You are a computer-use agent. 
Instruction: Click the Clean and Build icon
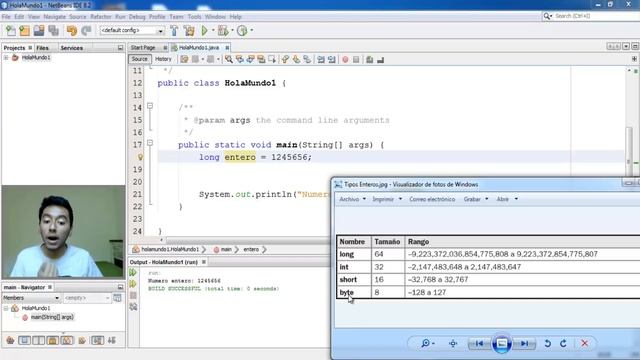189,31
